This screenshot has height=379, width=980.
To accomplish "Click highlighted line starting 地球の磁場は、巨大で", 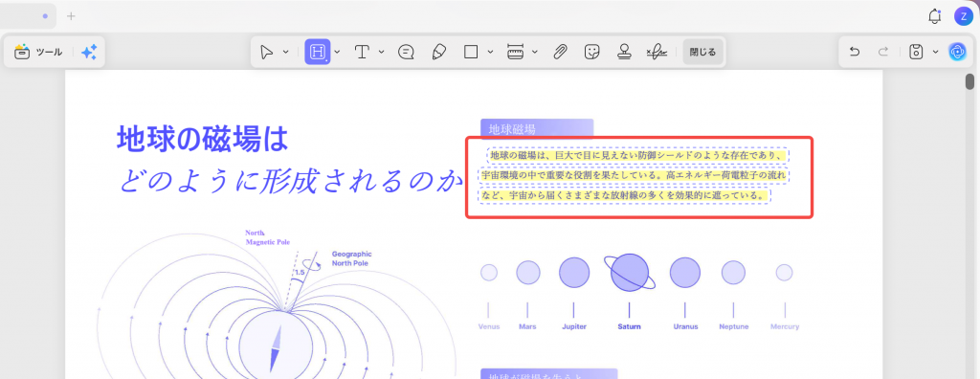I will click(x=637, y=155).
